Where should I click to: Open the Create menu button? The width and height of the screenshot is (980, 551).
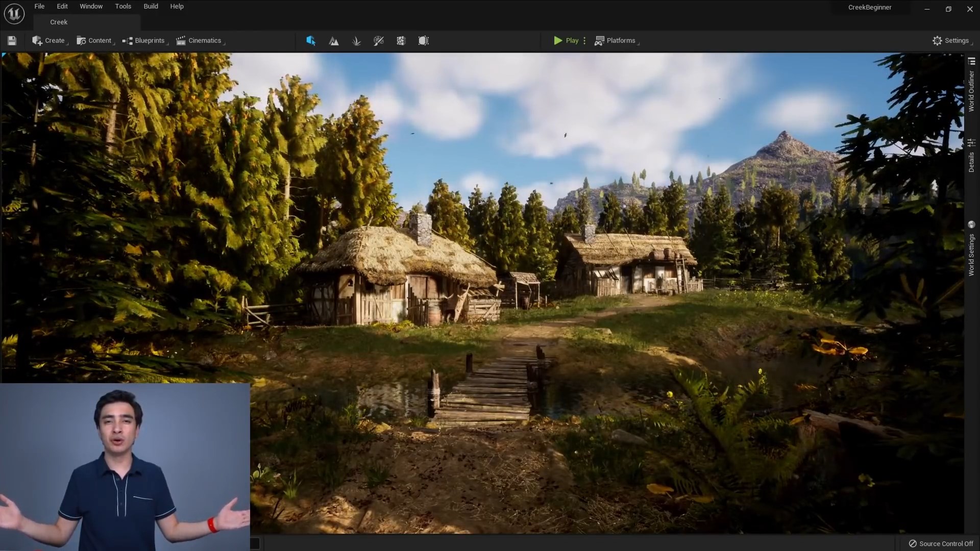point(49,41)
